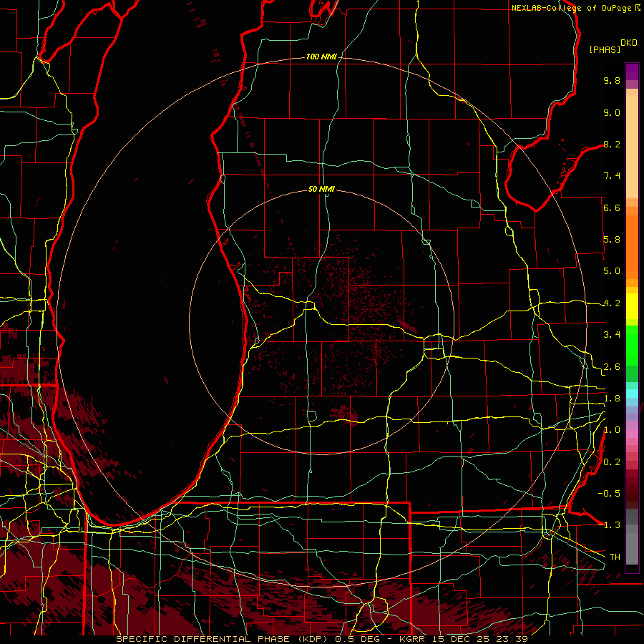Click the 1.8 value on color scale
Screen dimensions: 644x644
tap(612, 399)
